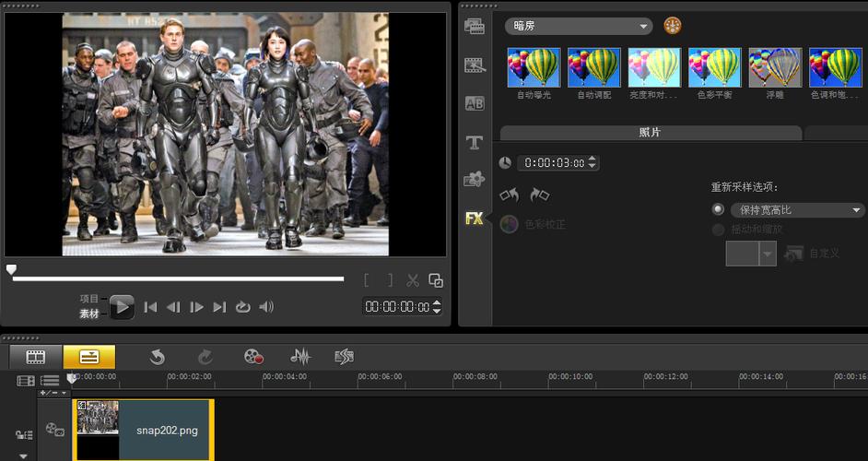The image size is (868, 461).
Task: Switch to storyboard view
Action: [x=36, y=357]
